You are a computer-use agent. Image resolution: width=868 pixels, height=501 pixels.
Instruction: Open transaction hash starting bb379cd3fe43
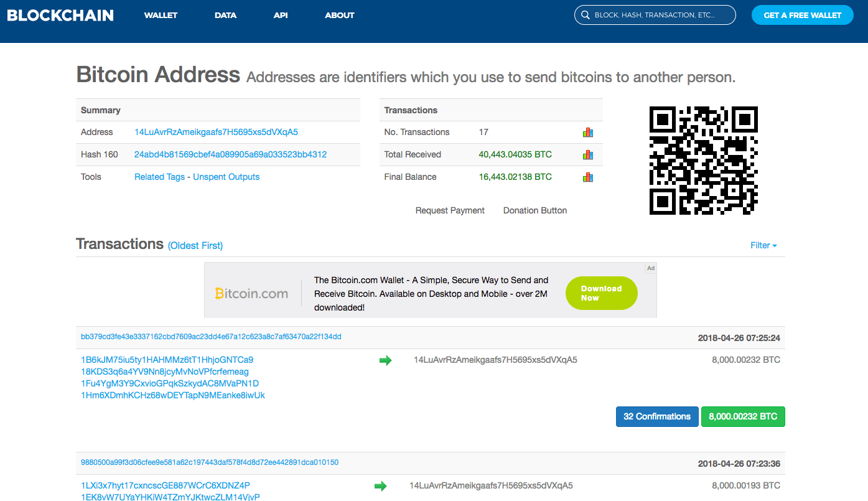pyautogui.click(x=211, y=337)
